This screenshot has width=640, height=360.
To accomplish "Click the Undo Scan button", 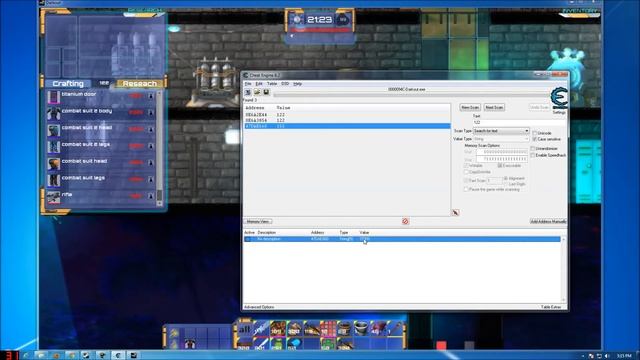I will (539, 107).
